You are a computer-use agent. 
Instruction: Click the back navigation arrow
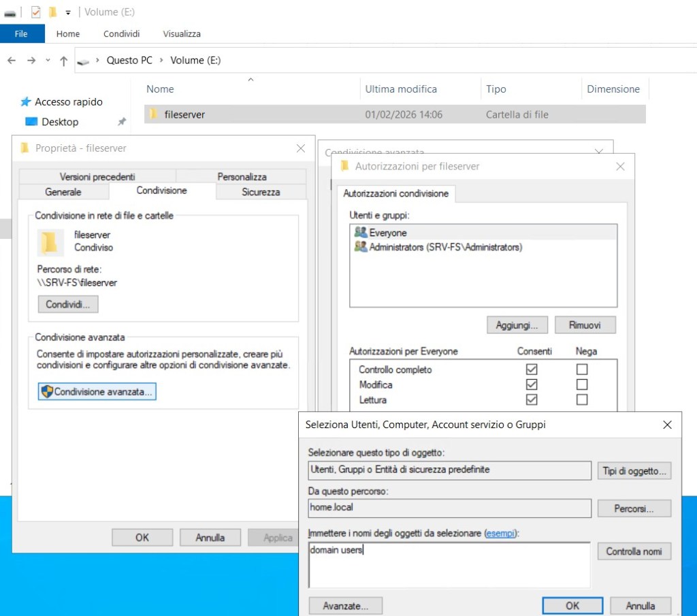tap(12, 61)
